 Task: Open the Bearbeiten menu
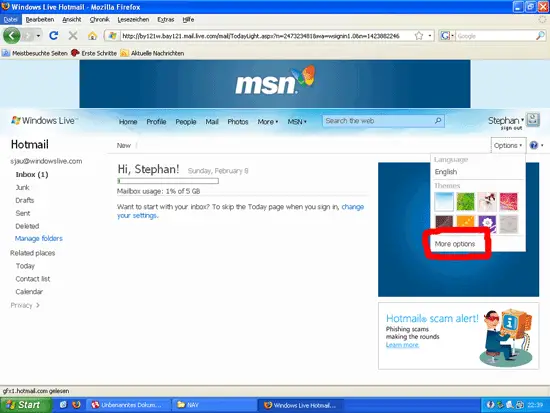pyautogui.click(x=40, y=20)
